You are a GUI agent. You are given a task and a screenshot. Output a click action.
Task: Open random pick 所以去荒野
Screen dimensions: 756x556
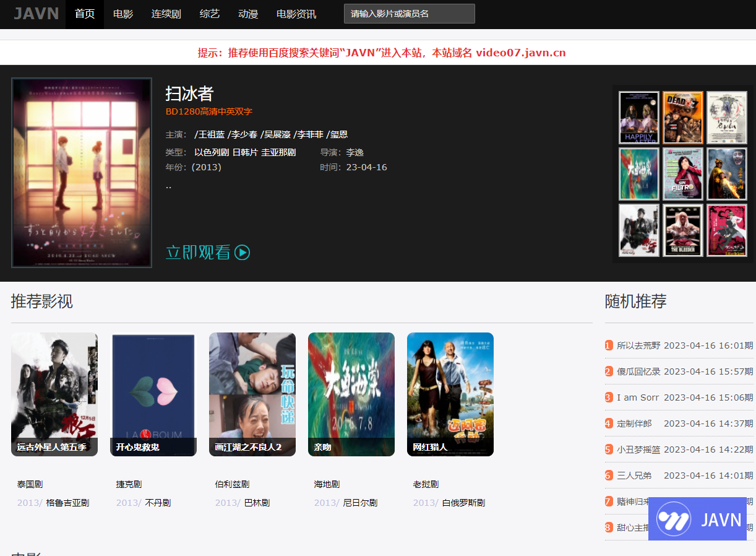(638, 345)
